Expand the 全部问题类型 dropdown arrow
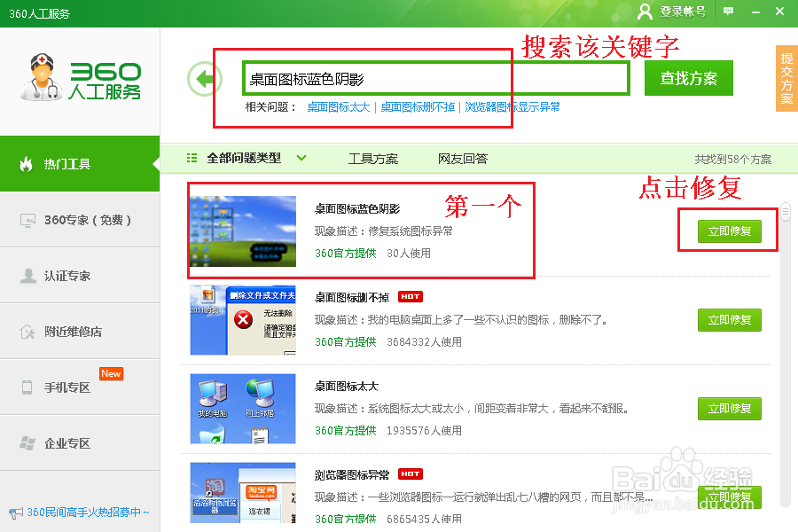 point(301,158)
